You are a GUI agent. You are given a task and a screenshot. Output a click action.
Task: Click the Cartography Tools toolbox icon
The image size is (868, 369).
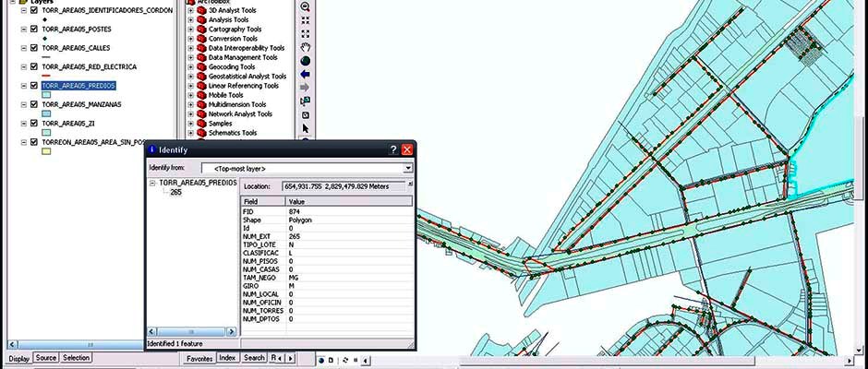click(x=201, y=29)
